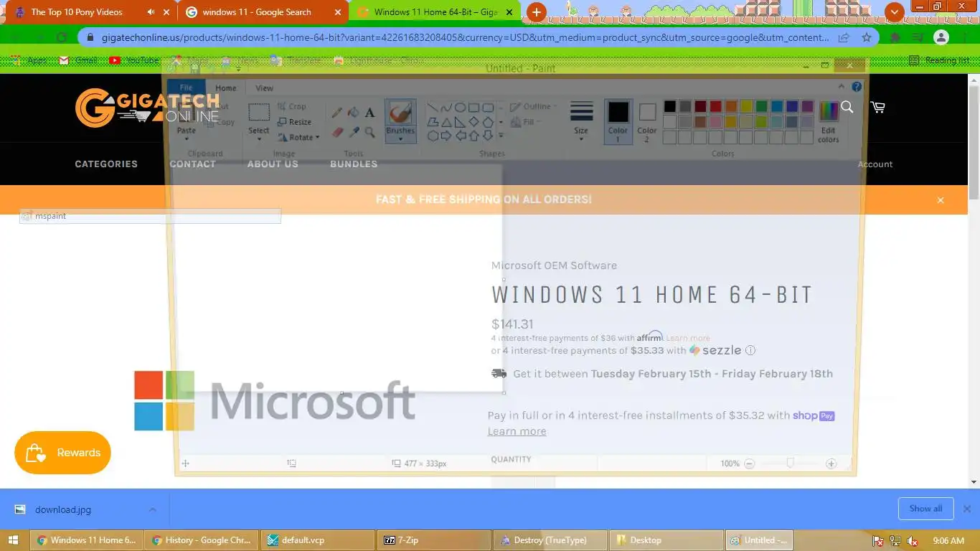980x551 pixels.
Task: Open 7-Zip from the taskbar
Action: [433, 540]
